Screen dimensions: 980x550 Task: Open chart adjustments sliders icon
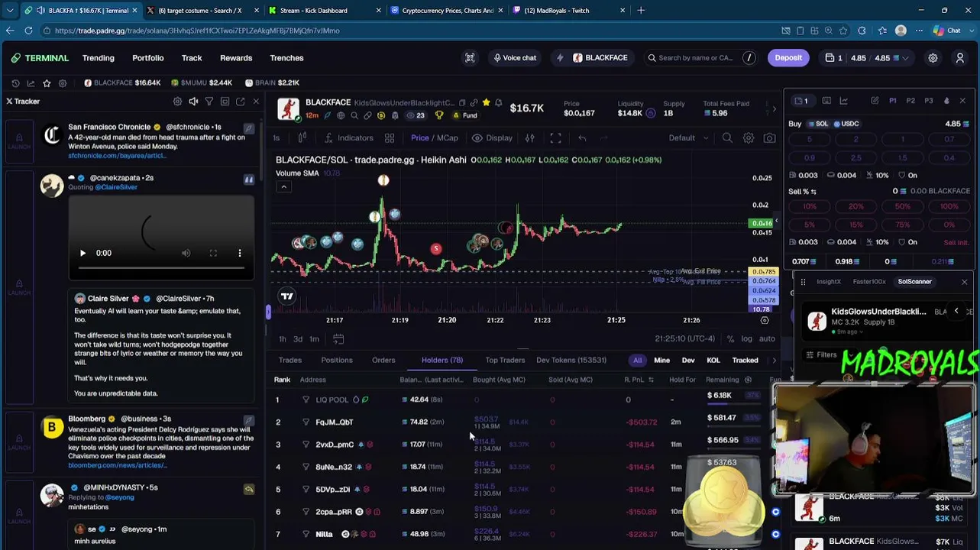coord(529,138)
